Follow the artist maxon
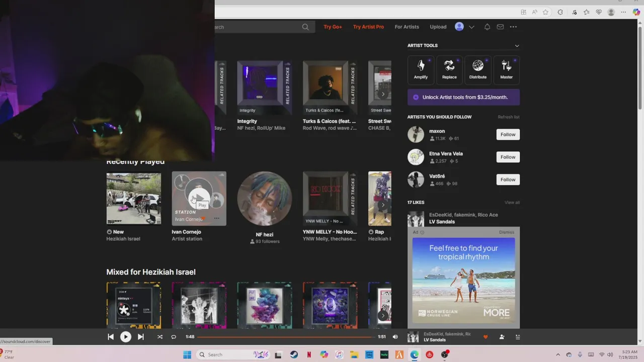The image size is (644, 362). pyautogui.click(x=508, y=134)
